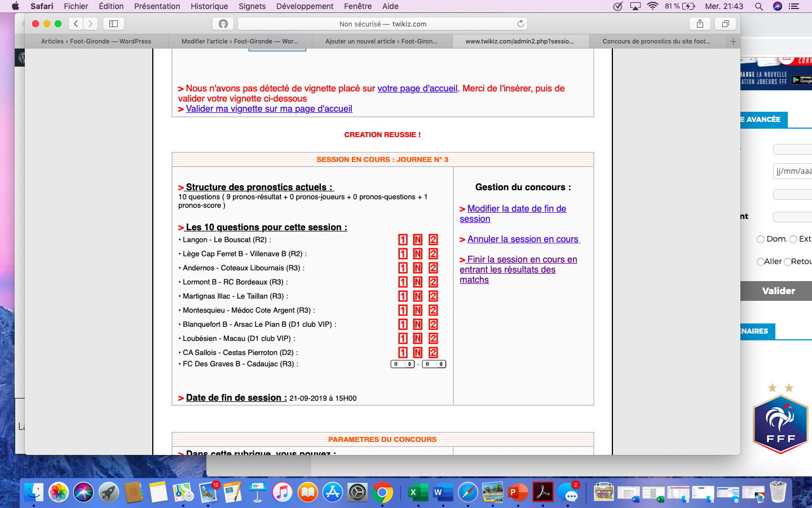Viewport: 812px width, 508px height.
Task: Switch to 'Articles ‹ Foot-Gironde' tab
Action: point(96,41)
